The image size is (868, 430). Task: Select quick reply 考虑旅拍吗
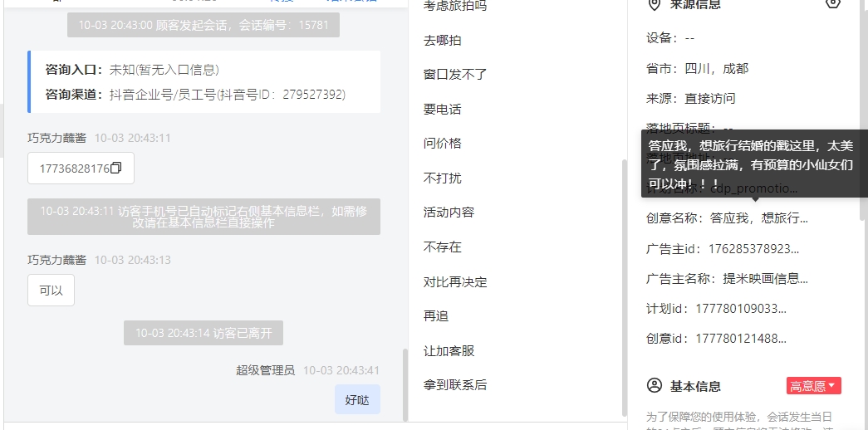(455, 6)
